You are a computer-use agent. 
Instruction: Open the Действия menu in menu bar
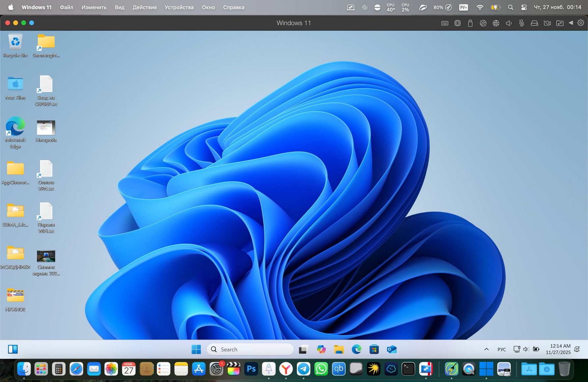point(144,7)
